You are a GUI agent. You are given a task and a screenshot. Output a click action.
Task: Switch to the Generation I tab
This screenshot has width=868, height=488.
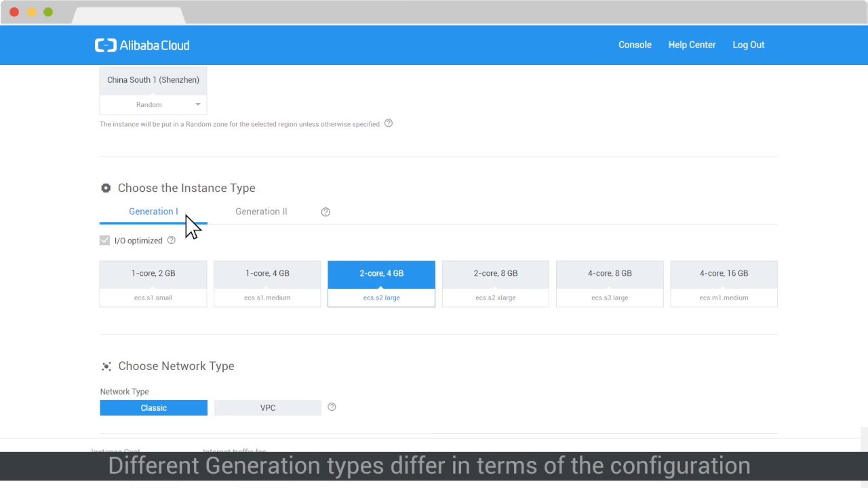tap(153, 211)
